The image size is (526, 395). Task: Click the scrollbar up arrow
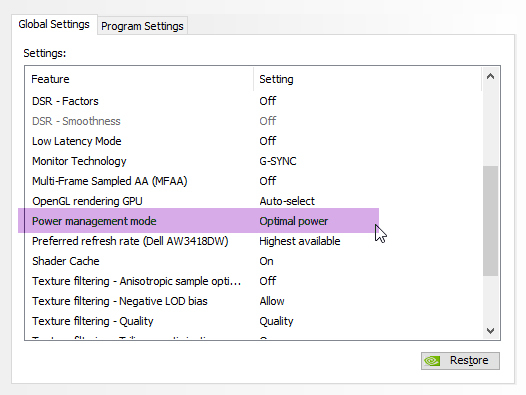click(x=490, y=77)
